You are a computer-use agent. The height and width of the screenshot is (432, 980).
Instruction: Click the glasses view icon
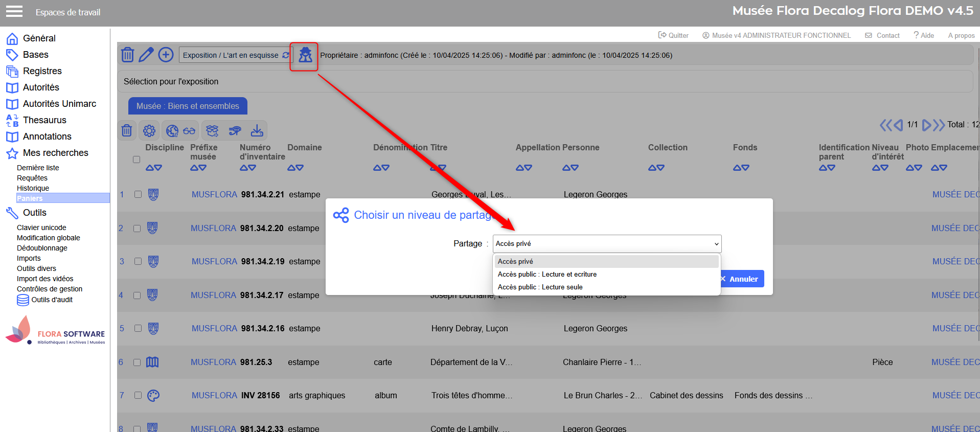coord(189,131)
